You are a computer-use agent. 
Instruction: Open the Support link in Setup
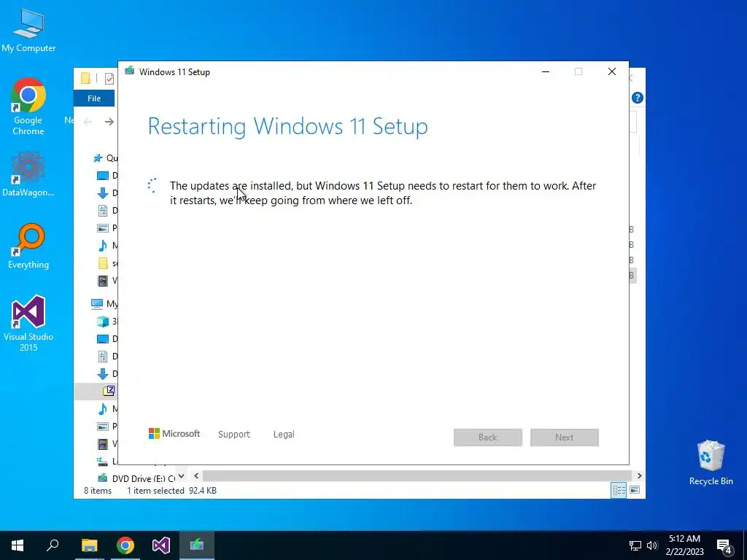(234, 435)
